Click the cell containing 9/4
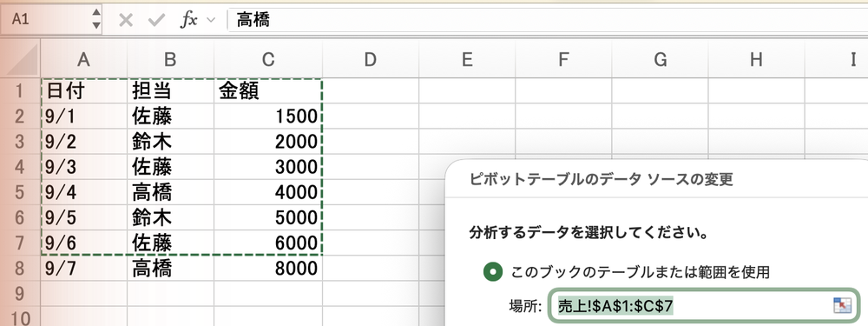This screenshot has height=326, width=868. 83,192
